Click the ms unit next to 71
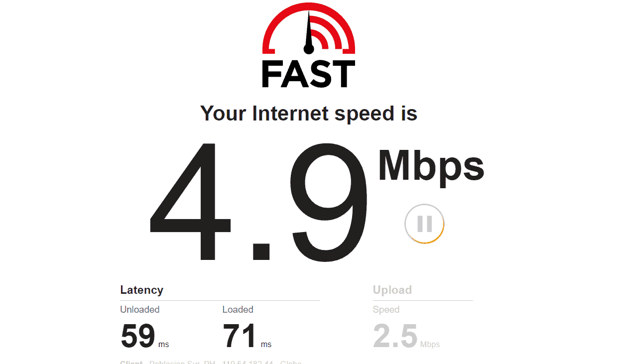The width and height of the screenshot is (617, 364). coord(266,345)
